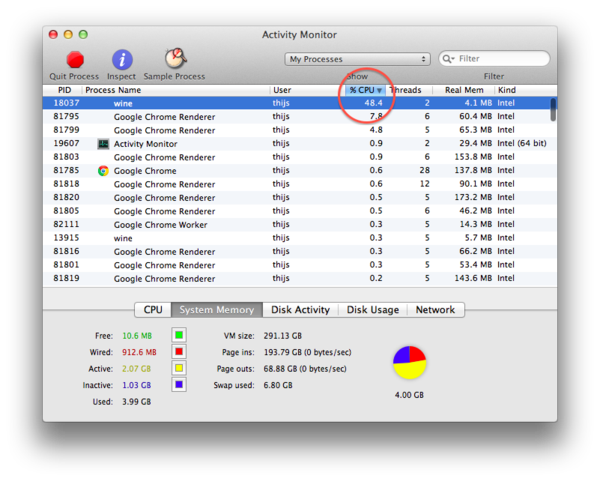Screen dimensions: 600x481
Task: Click the yellow Active memory color swatch
Action: pos(179,368)
